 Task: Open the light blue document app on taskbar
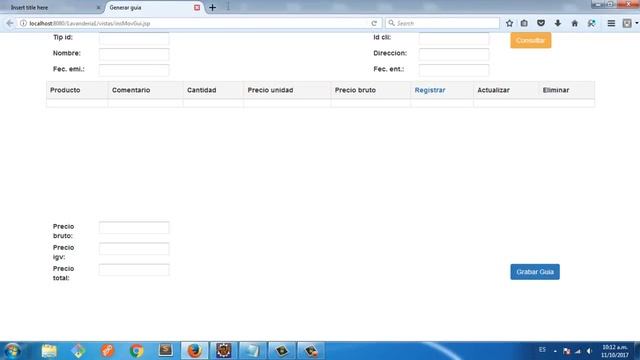coord(253,351)
